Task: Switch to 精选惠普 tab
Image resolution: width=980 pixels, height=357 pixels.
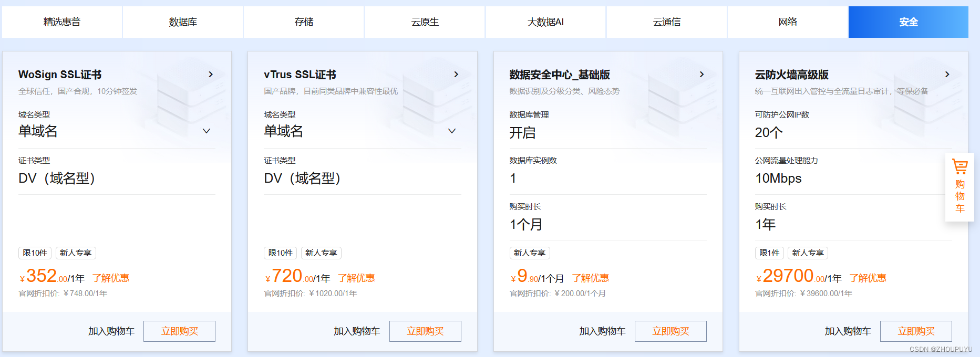Action: click(62, 22)
